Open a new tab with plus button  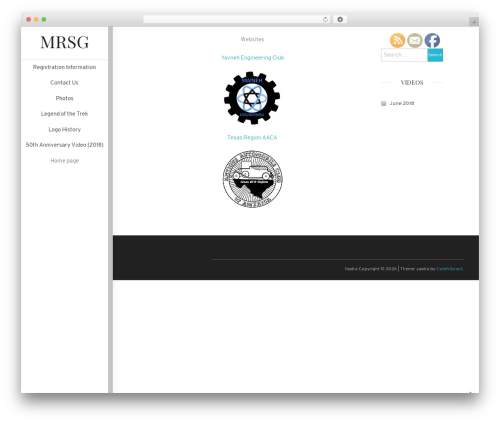point(474,22)
